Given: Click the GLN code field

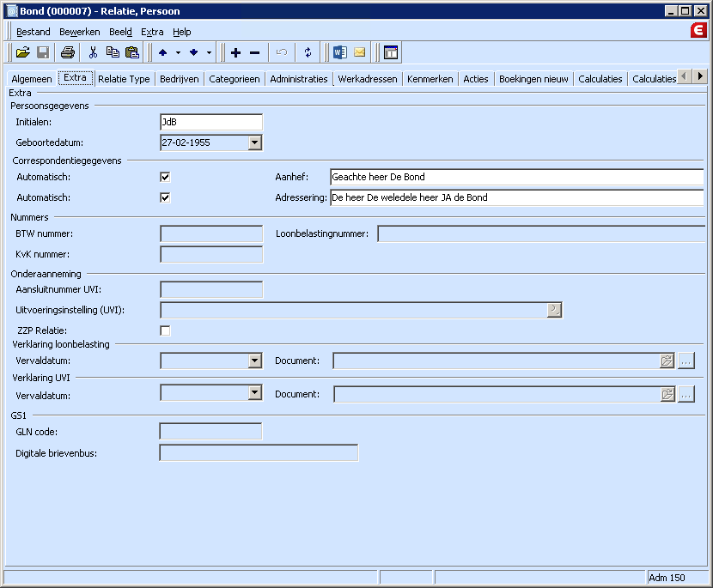Looking at the screenshot, I should (x=210, y=431).
